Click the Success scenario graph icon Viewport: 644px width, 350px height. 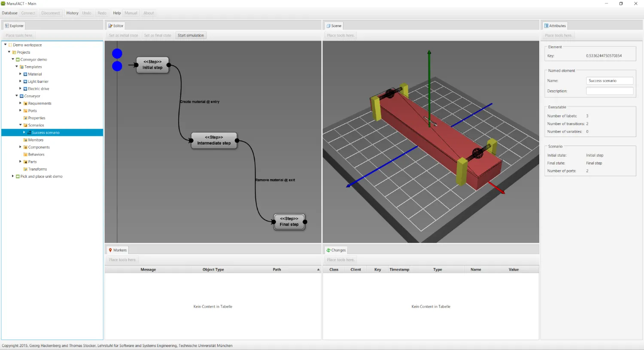click(x=29, y=133)
